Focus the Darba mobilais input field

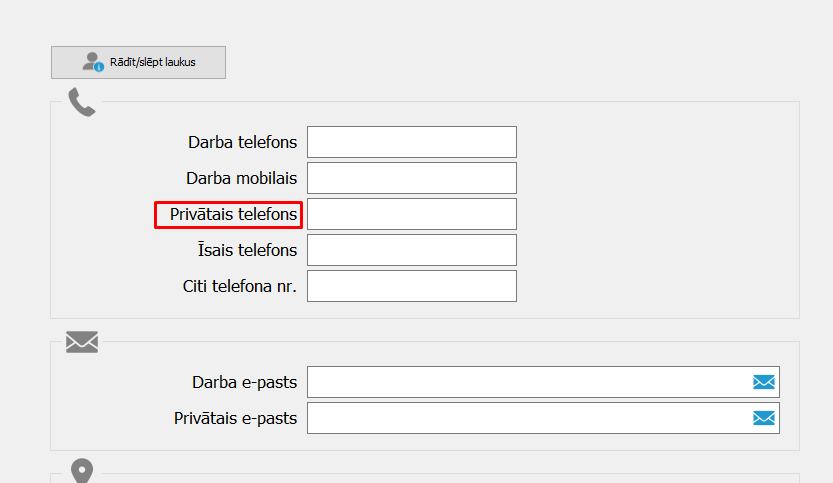point(412,178)
